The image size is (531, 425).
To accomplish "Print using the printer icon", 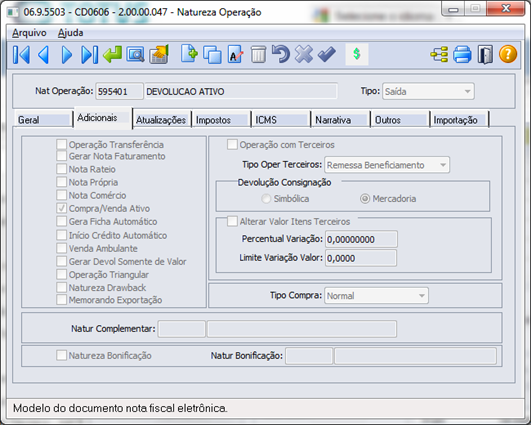I will tap(462, 55).
